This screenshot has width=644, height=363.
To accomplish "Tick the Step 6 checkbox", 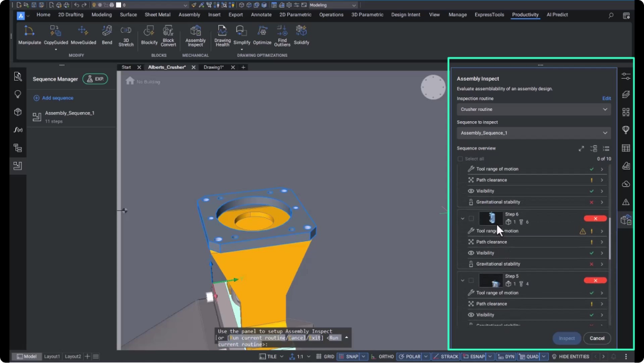I will [x=471, y=219].
